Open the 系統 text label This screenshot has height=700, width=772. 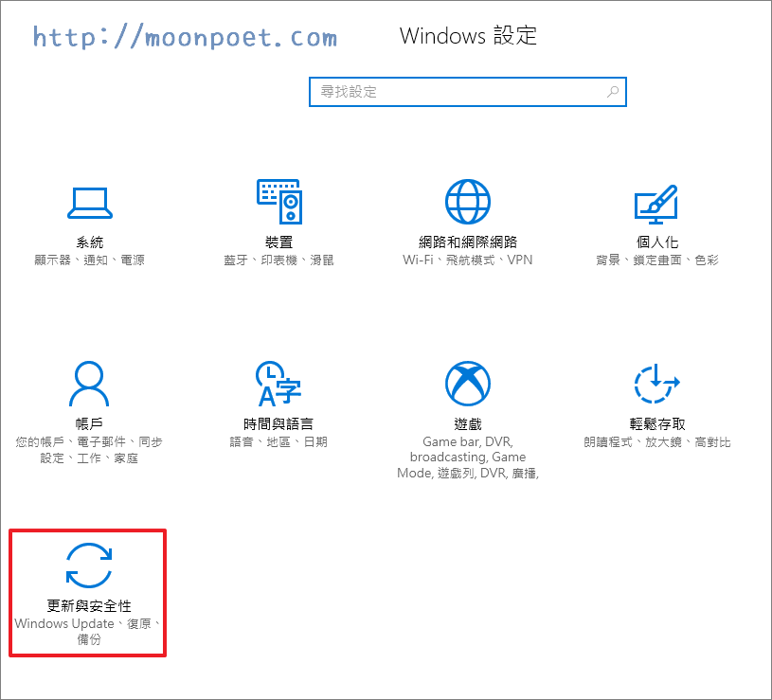click(x=89, y=242)
